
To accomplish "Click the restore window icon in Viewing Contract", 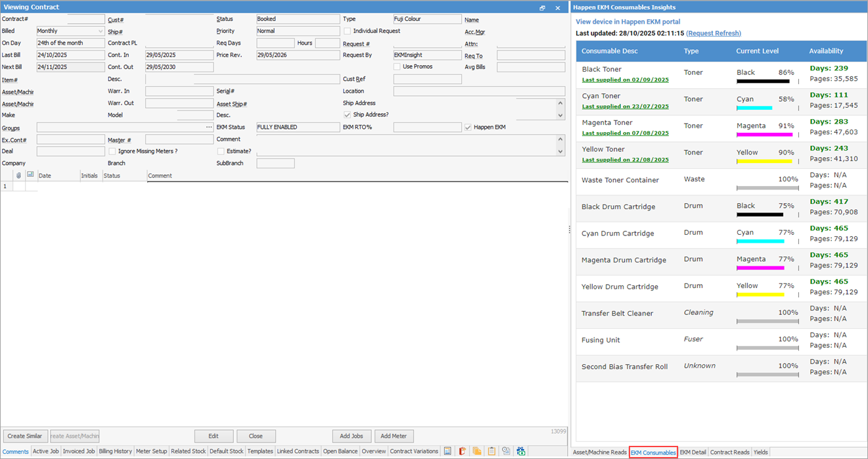I will pos(542,8).
